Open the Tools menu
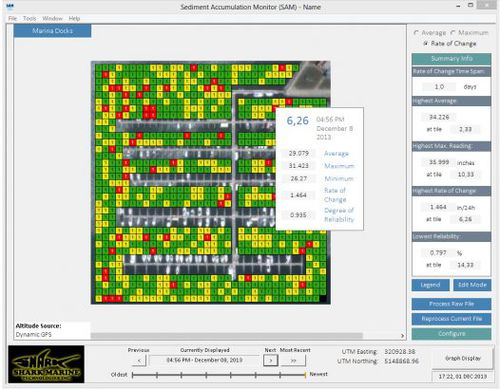 pos(29,18)
